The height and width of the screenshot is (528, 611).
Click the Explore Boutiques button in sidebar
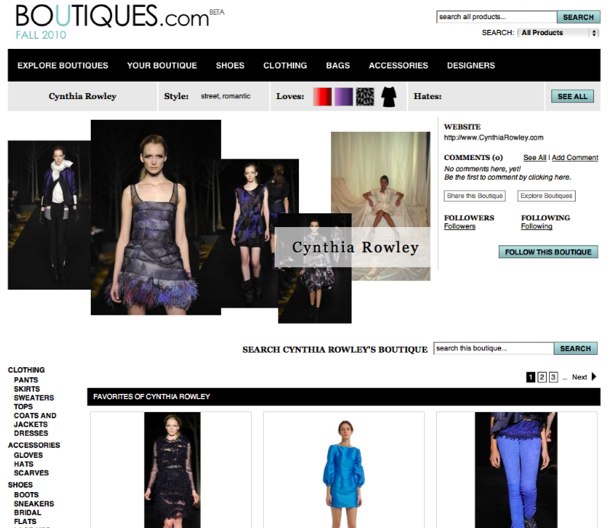click(x=546, y=196)
